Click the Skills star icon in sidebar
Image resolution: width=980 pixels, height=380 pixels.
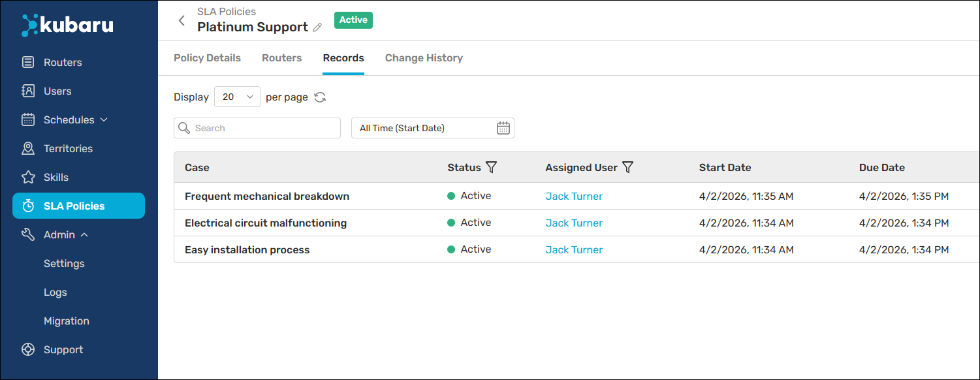pyautogui.click(x=28, y=178)
